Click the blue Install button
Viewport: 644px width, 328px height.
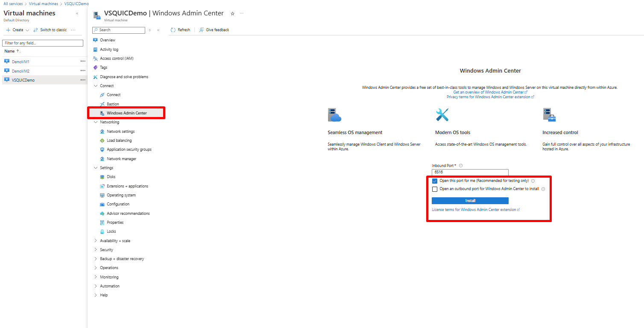coord(470,201)
